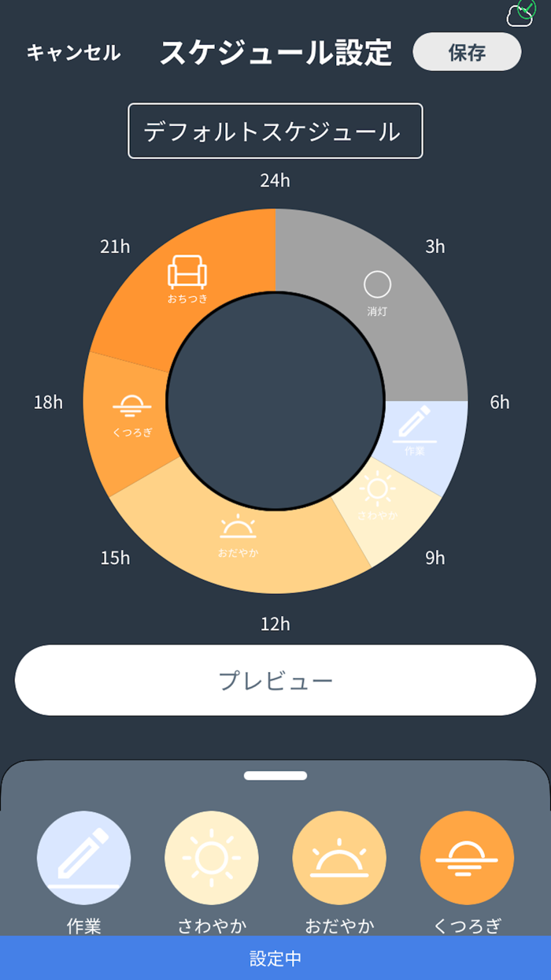The image size is (551, 980).
Task: Click the small sun icon near 9h
Action: tap(379, 488)
